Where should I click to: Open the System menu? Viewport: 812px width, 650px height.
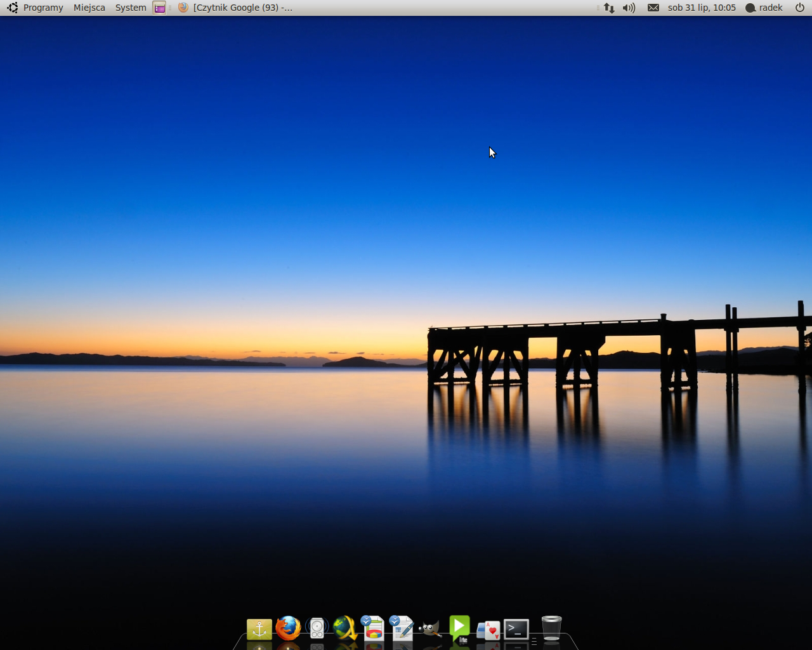pyautogui.click(x=131, y=8)
